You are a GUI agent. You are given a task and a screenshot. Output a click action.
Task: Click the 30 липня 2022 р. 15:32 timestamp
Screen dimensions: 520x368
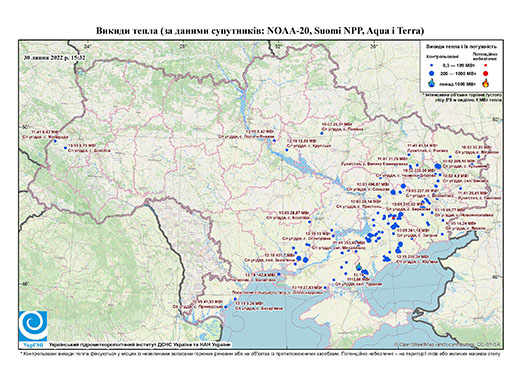[54, 57]
